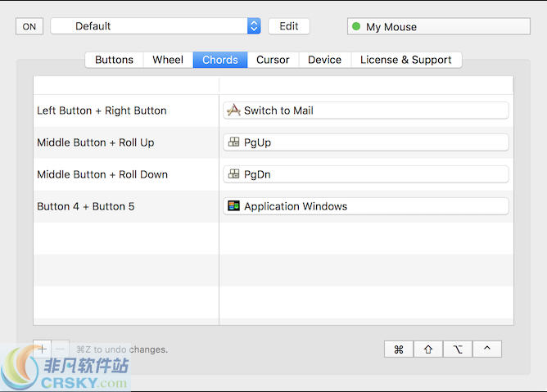Click the Application Windows colored icon
The height and width of the screenshot is (392, 547).
pyautogui.click(x=233, y=205)
